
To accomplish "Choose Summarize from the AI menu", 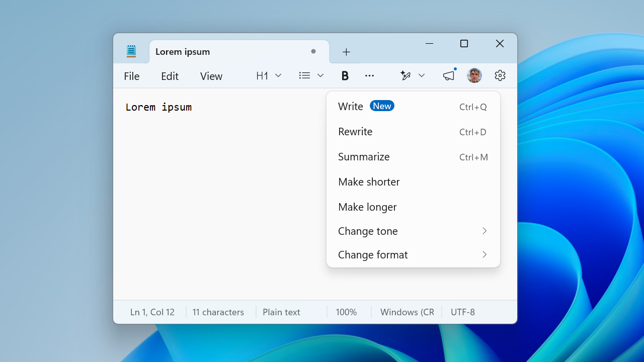I will click(413, 157).
